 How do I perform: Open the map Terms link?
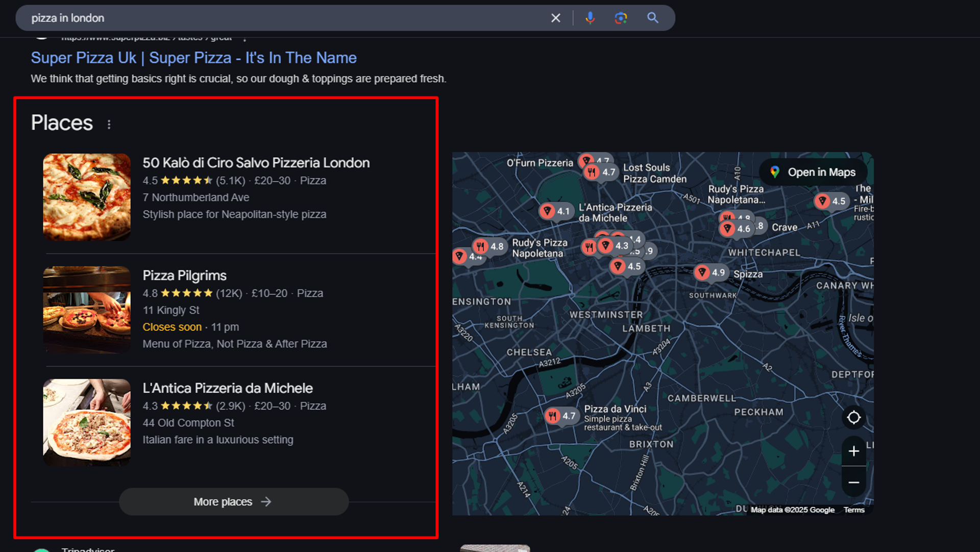[x=854, y=510]
